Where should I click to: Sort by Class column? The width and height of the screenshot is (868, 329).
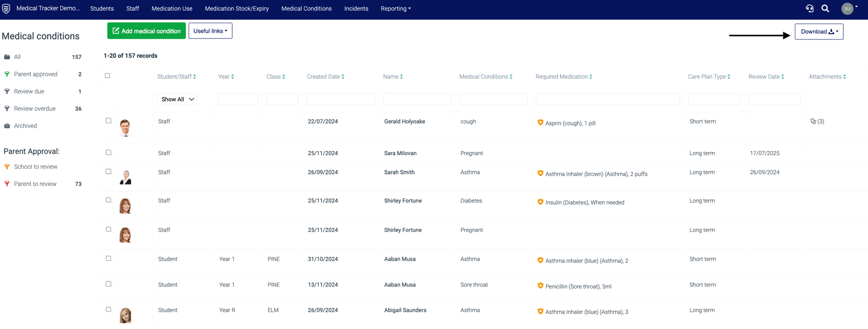tap(284, 77)
